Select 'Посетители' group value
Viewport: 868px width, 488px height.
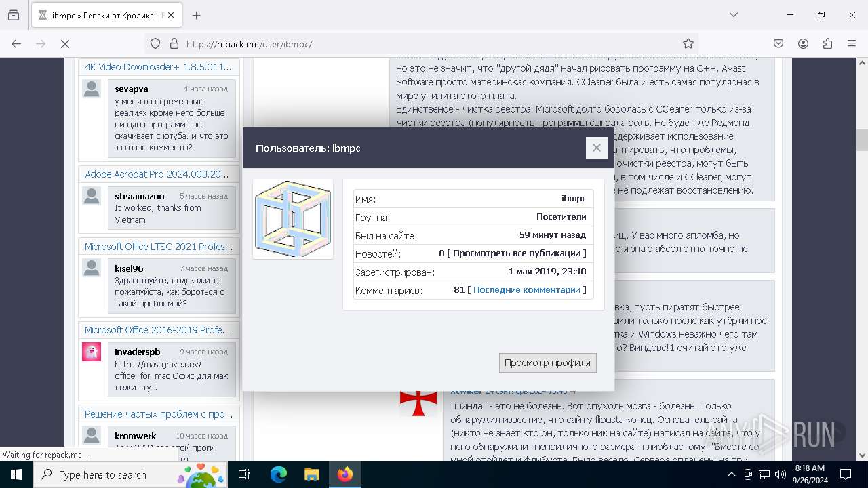561,217
